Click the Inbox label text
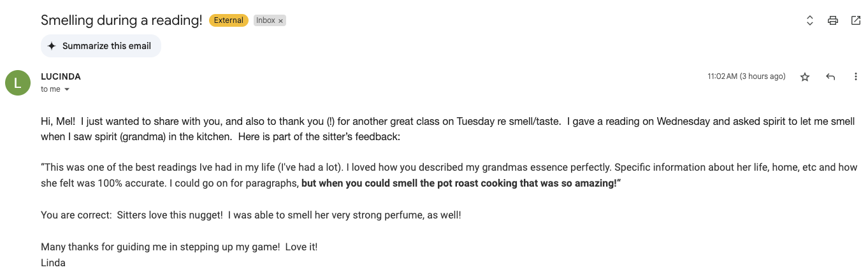 click(x=266, y=20)
